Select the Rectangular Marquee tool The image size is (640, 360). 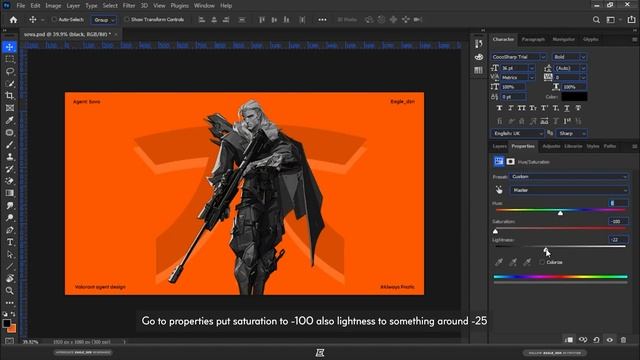pyautogui.click(x=9, y=59)
